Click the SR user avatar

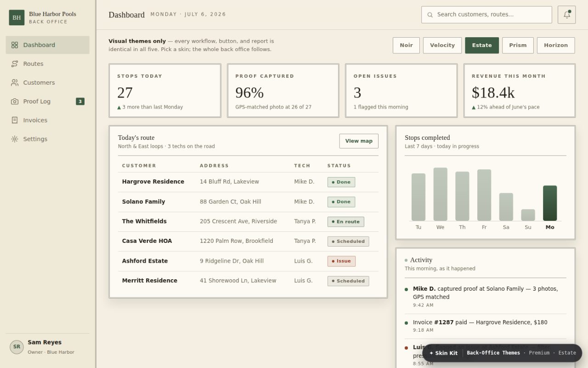point(17,347)
